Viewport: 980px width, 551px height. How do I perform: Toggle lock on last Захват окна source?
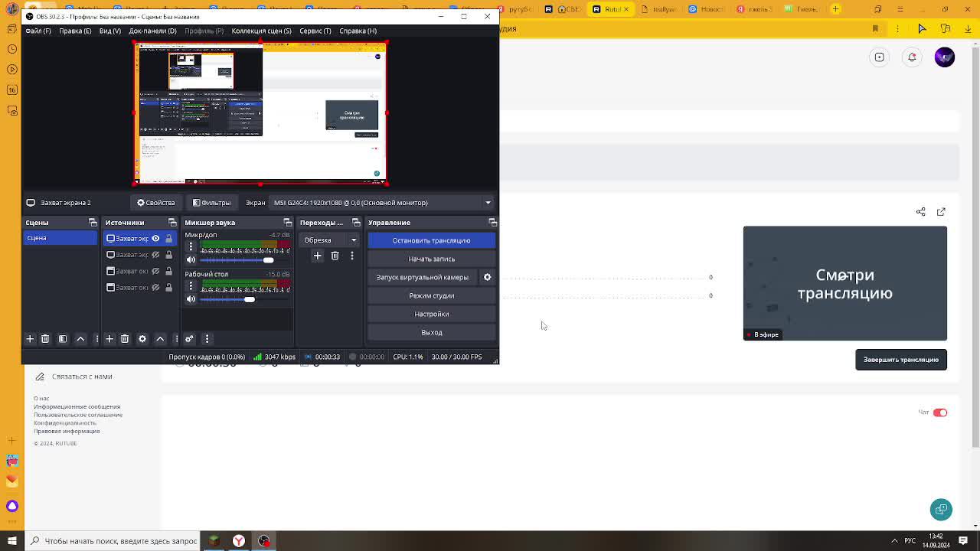tap(168, 288)
